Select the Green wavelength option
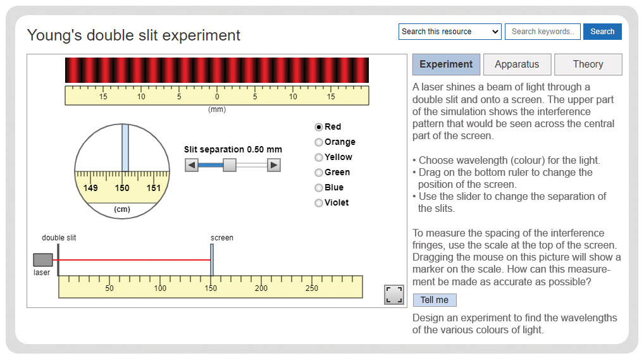The height and width of the screenshot is (358, 644). [x=318, y=173]
